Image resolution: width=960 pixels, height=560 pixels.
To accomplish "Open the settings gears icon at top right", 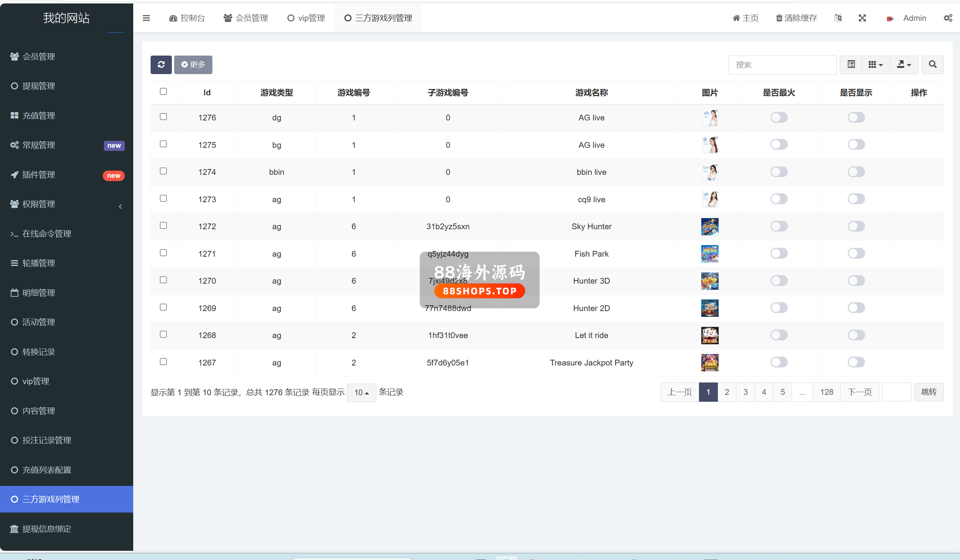I will 948,18.
